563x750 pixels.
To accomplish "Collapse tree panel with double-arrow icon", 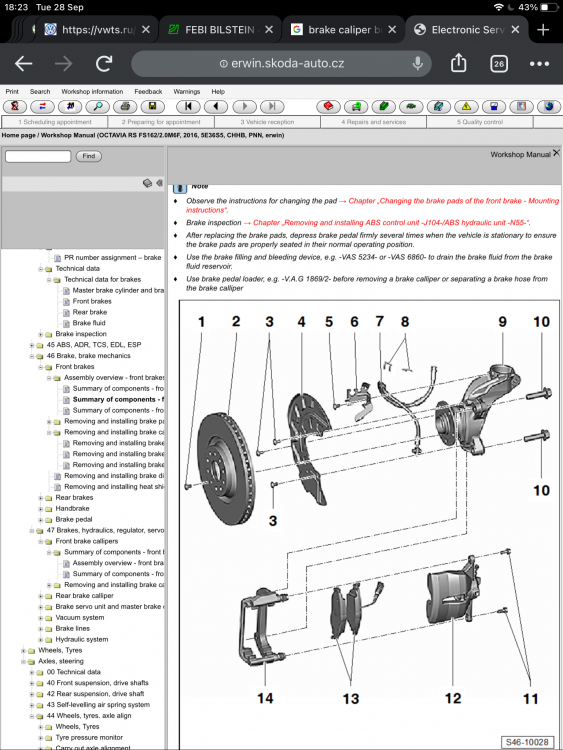I will click(x=159, y=183).
